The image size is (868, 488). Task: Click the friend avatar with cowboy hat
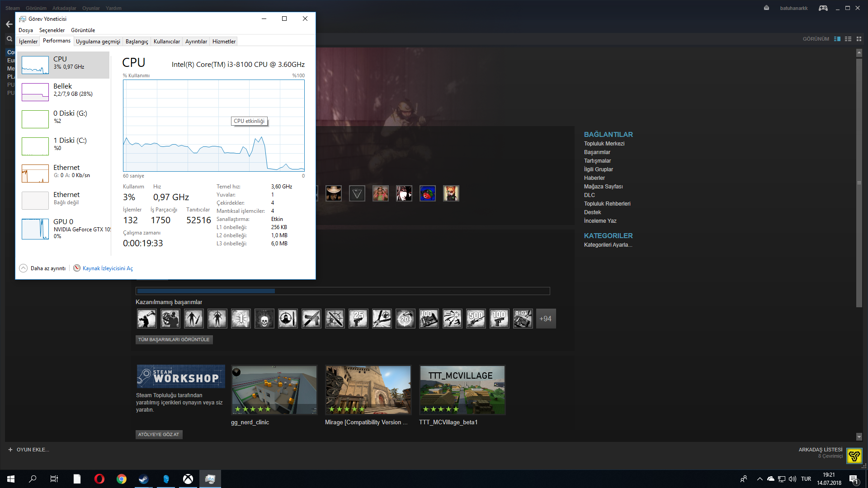click(x=334, y=193)
